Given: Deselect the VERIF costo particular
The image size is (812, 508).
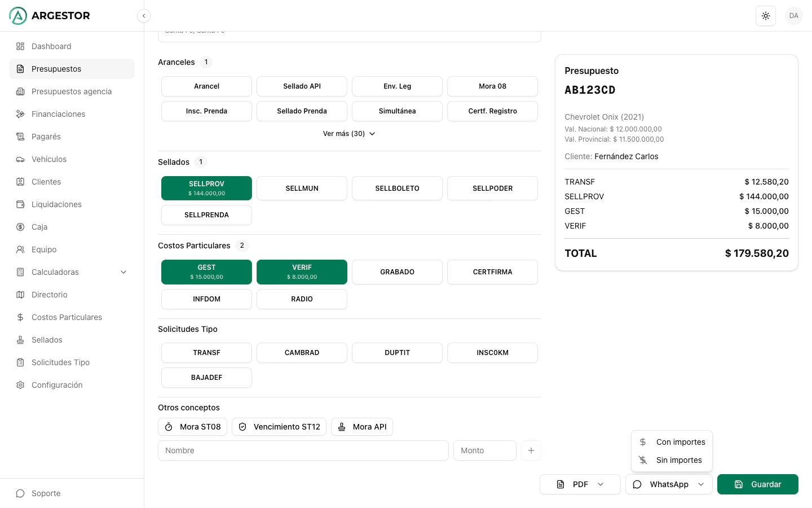Looking at the screenshot, I should [x=302, y=271].
